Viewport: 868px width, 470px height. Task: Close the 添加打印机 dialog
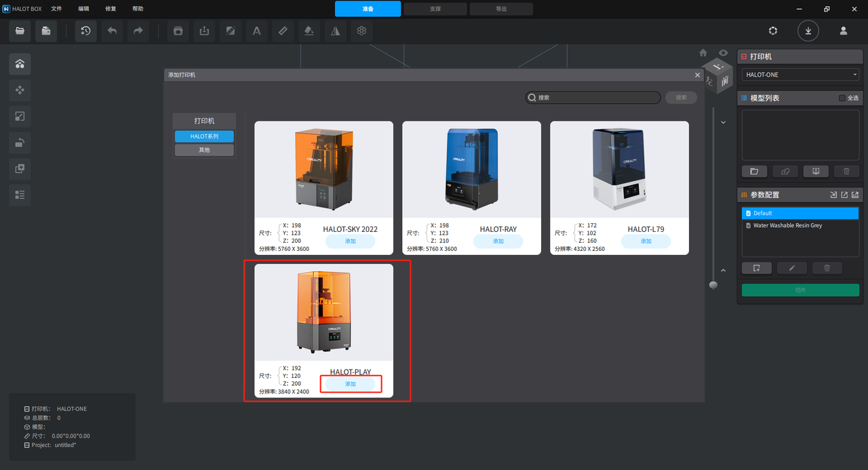coord(697,75)
